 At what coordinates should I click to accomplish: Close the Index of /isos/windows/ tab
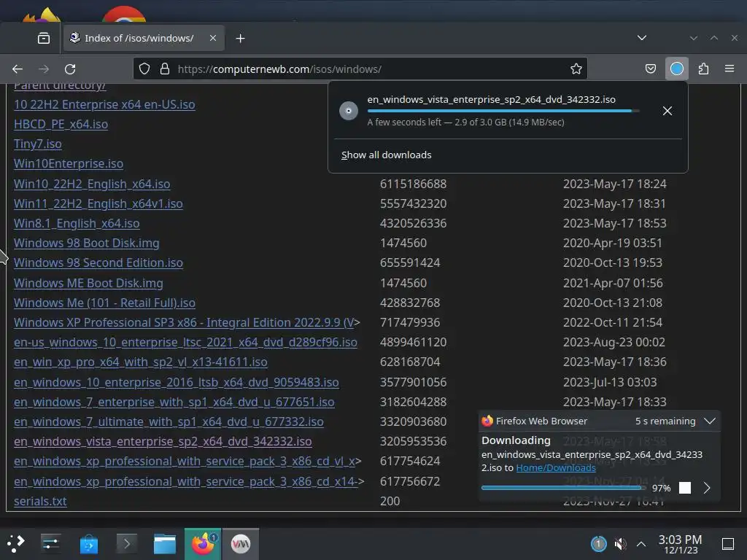pyautogui.click(x=213, y=38)
